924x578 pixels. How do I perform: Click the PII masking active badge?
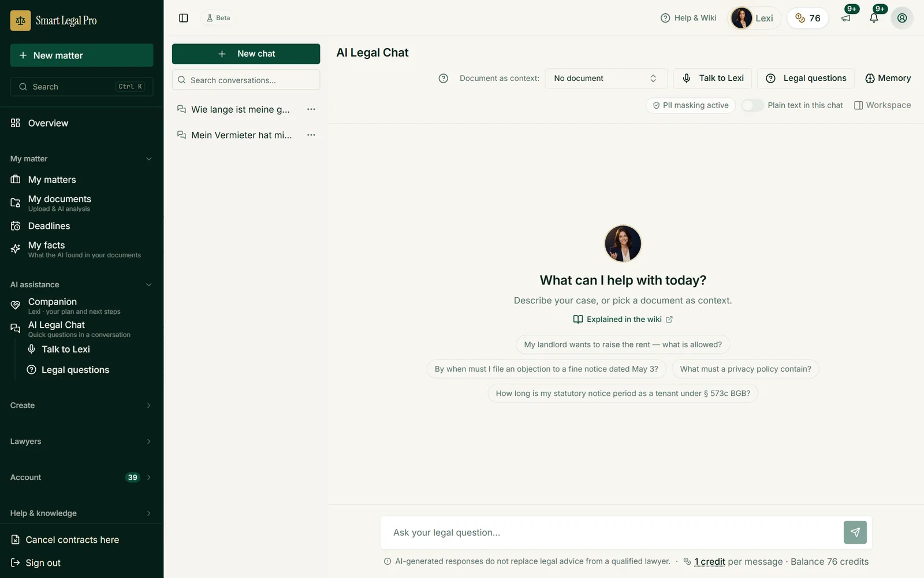(x=690, y=105)
